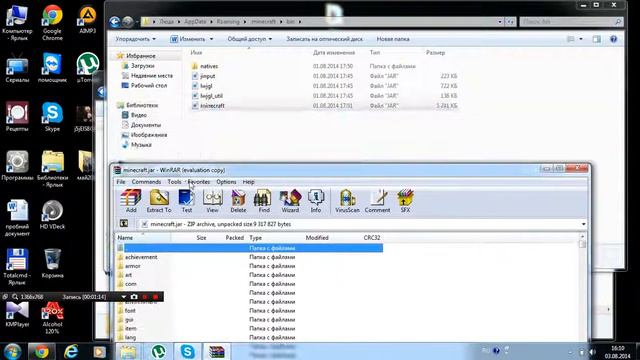Click the screen recorder camera snapshot icon
The height and width of the screenshot is (360, 640).
134,297
